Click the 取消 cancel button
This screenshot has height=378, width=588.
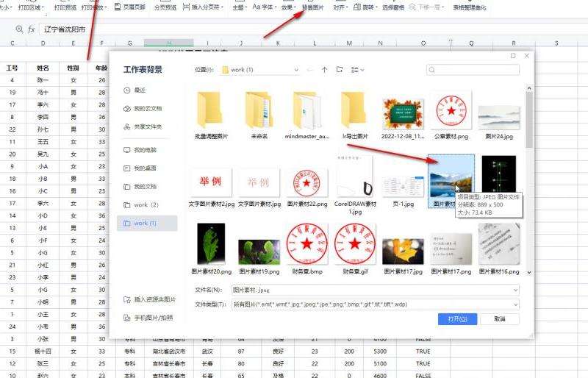coord(500,319)
